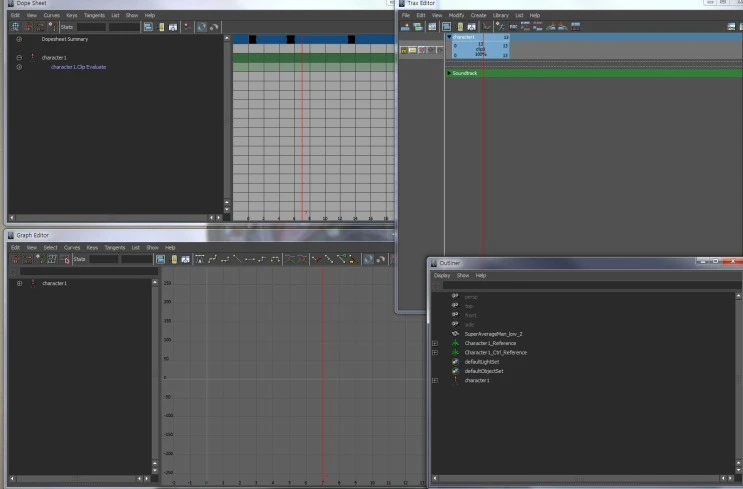Expand Character1_Reference in Outliner
The image size is (743, 489).
435,343
